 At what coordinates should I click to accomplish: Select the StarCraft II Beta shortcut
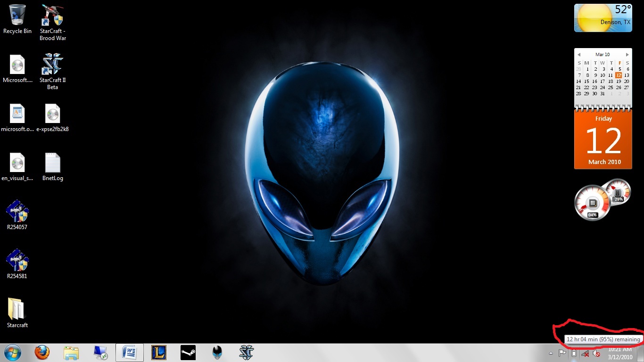coord(52,72)
